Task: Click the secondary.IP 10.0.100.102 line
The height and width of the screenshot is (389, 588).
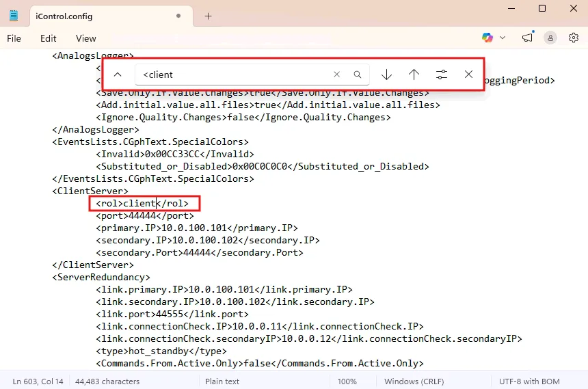Action: tap(208, 240)
